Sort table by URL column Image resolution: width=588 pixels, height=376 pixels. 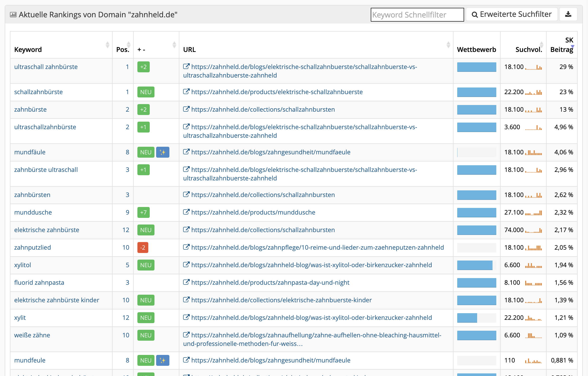click(x=448, y=45)
